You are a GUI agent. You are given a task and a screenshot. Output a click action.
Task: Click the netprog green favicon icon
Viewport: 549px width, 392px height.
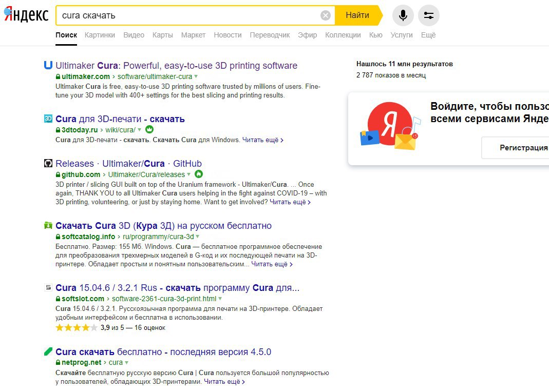48,351
